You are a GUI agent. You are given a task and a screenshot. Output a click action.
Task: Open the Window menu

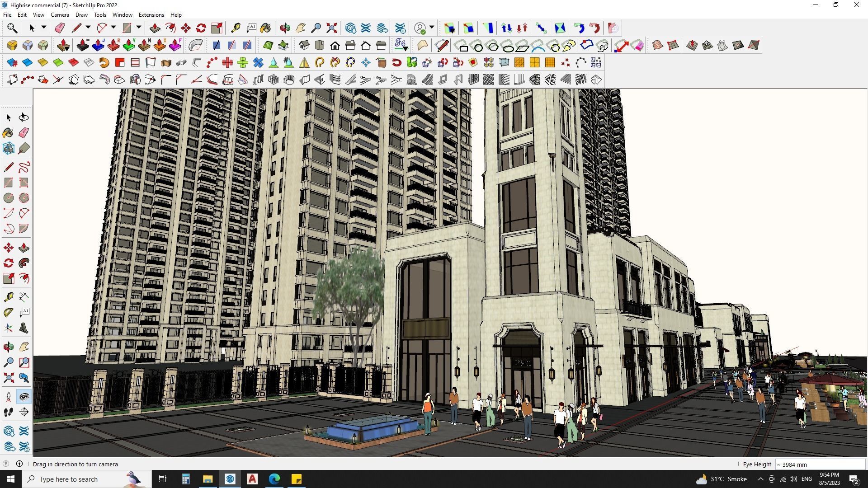122,15
